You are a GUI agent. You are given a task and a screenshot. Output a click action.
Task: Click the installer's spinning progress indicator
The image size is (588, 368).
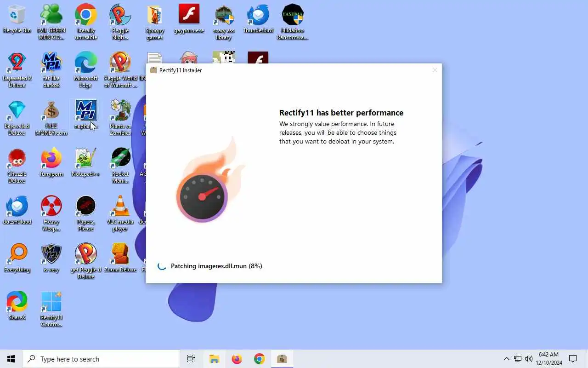tap(162, 266)
